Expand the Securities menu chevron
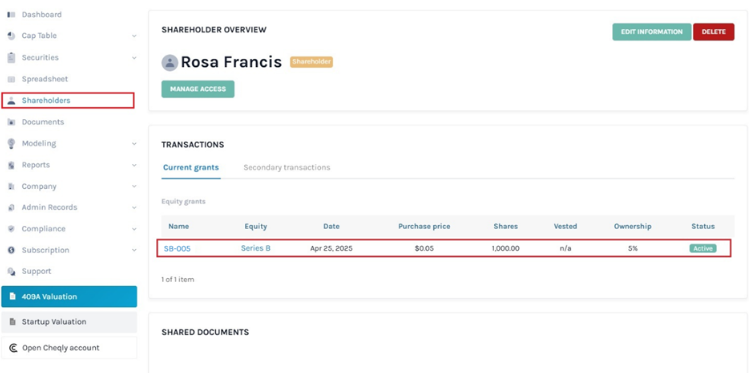This screenshot has height=373, width=749. click(x=134, y=58)
